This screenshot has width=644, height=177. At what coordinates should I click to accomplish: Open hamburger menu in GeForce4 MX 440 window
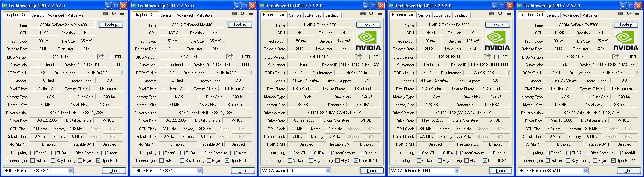coord(251,14)
